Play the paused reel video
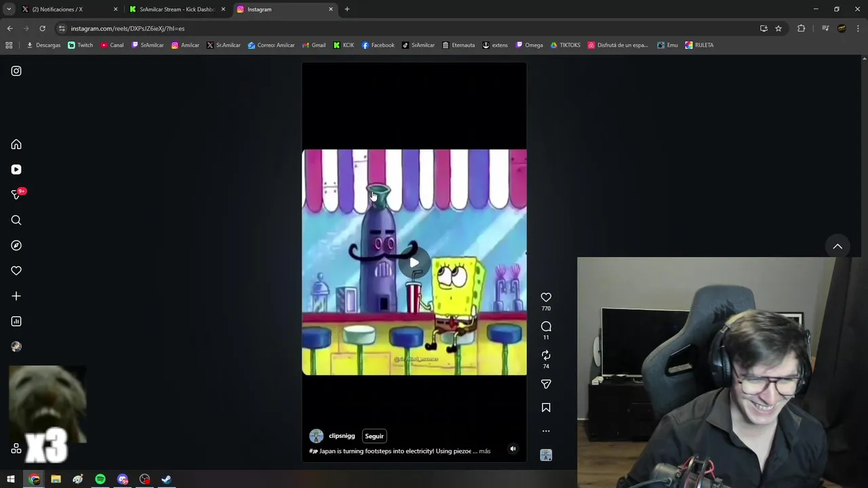 point(414,262)
